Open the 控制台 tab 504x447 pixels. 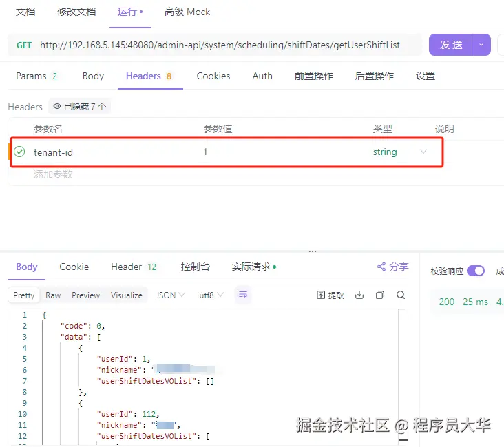pos(196,267)
